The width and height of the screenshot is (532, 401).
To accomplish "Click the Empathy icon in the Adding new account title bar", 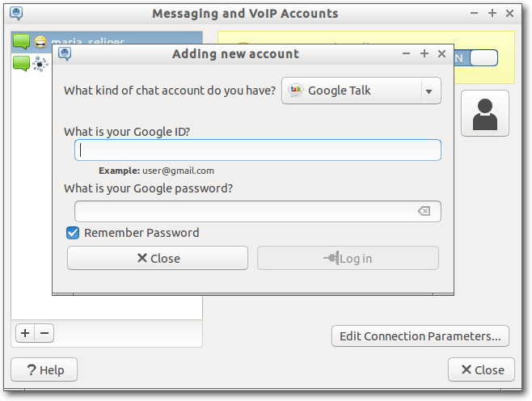I will (x=65, y=53).
